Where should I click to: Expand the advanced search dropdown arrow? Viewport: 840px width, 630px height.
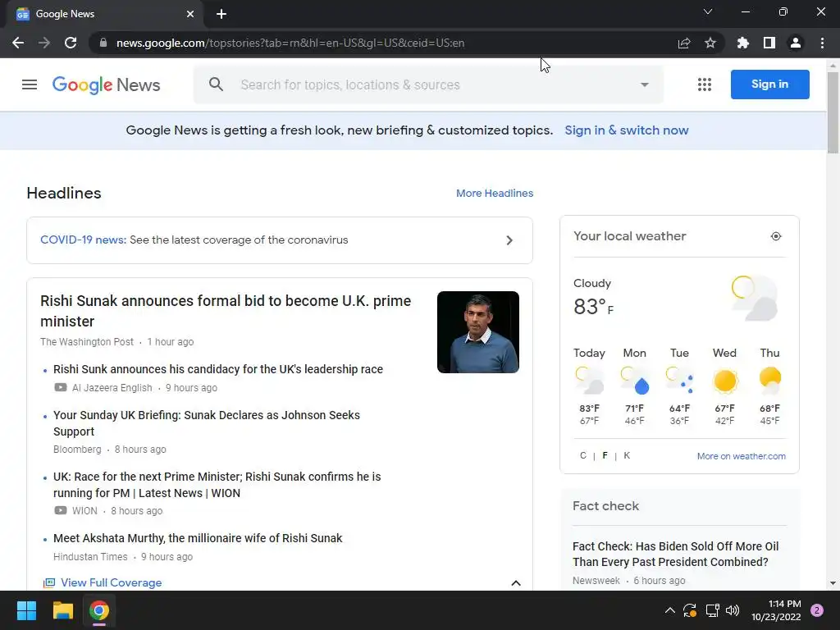[645, 84]
